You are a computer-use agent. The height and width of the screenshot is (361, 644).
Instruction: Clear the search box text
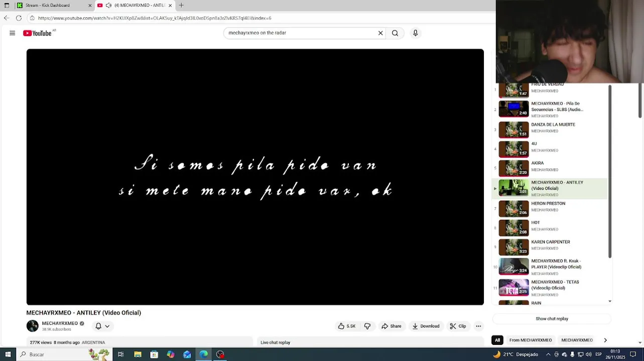click(x=380, y=33)
